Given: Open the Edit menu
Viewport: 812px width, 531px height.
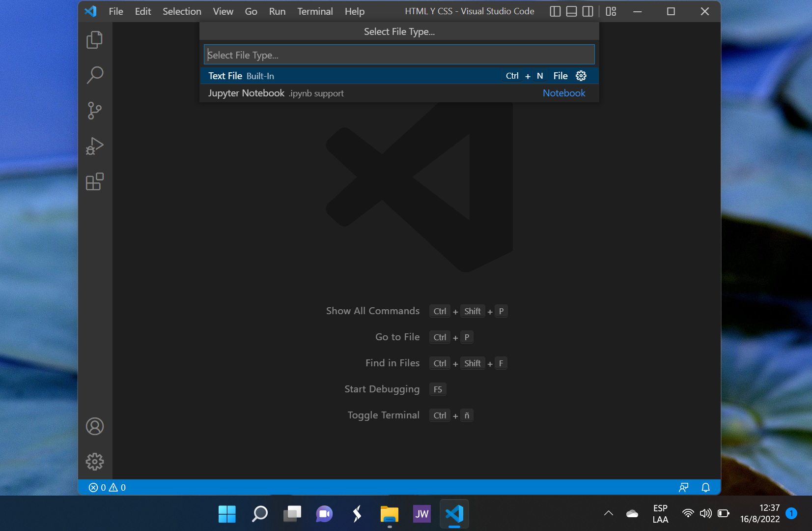Looking at the screenshot, I should 143,11.
